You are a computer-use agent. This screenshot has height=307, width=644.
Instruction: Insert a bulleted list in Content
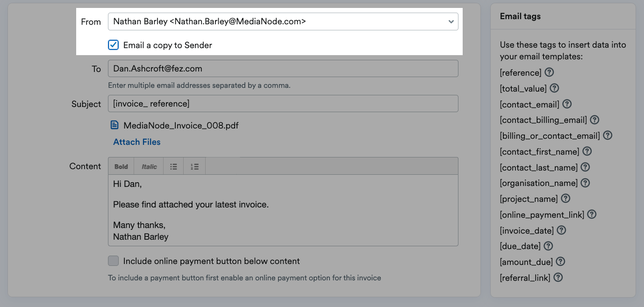(173, 166)
